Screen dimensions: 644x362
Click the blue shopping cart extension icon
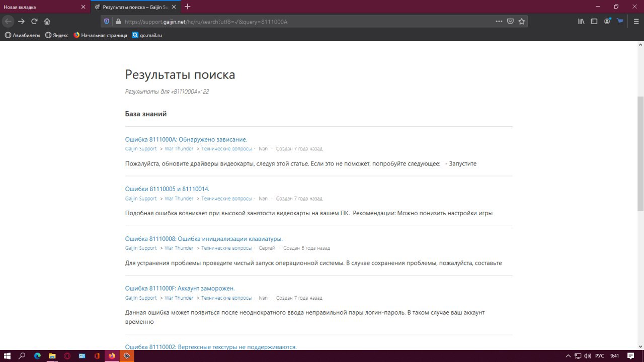(x=620, y=21)
